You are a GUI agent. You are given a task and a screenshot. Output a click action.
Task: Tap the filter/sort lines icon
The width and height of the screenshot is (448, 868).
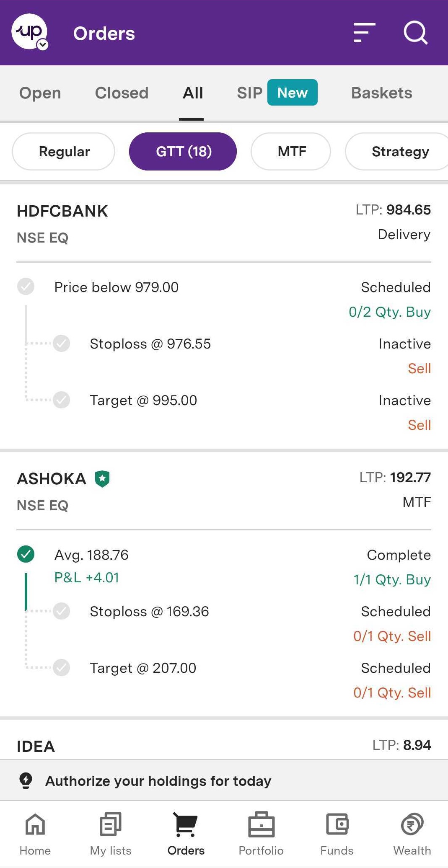364,33
